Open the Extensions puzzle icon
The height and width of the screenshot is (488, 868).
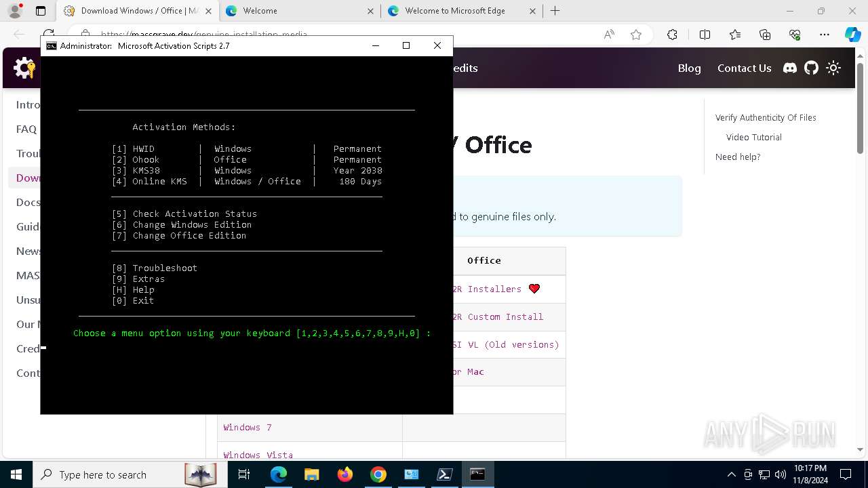pos(672,35)
